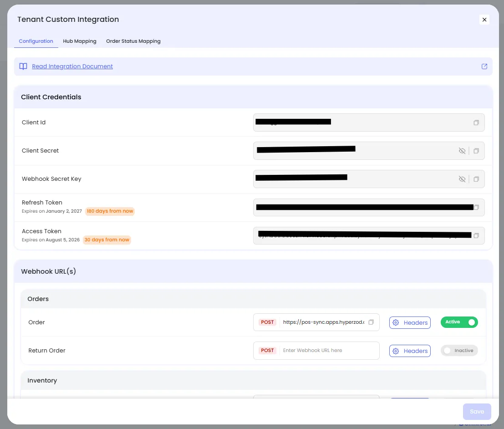Screen dimensions: 504x429
Task: Click the "Tenant Custom Integration" dialog title
Action: pyautogui.click(x=68, y=19)
